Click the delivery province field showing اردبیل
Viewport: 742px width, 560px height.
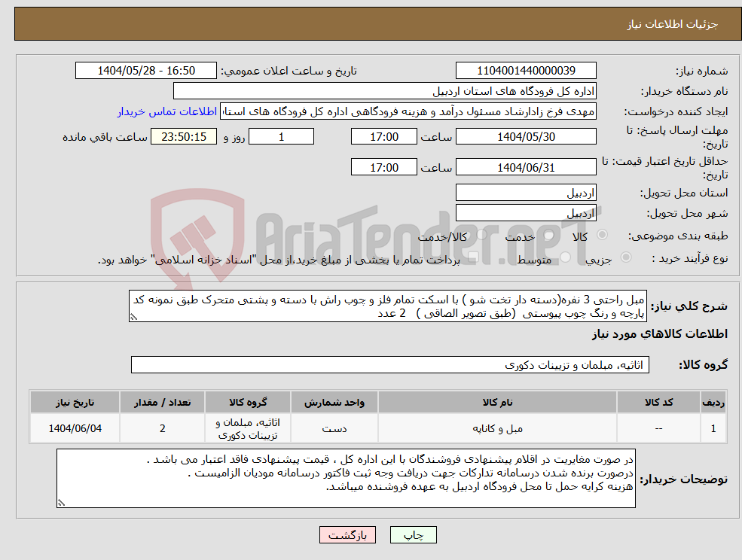pyautogui.click(x=526, y=192)
